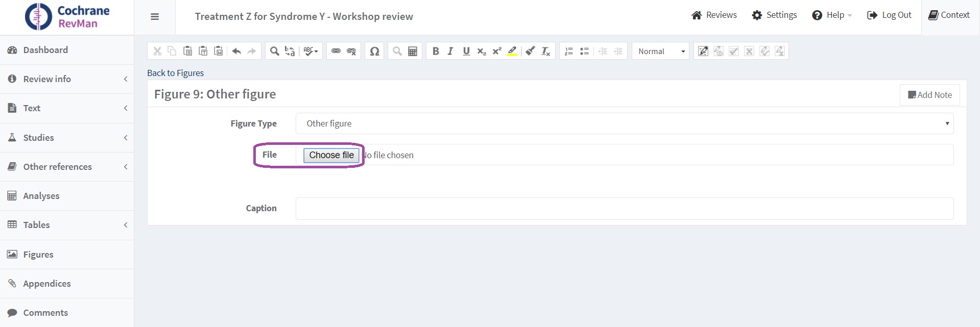This screenshot has width=980, height=327.
Task: Toggle the hamburger sidebar menu
Action: tap(155, 17)
